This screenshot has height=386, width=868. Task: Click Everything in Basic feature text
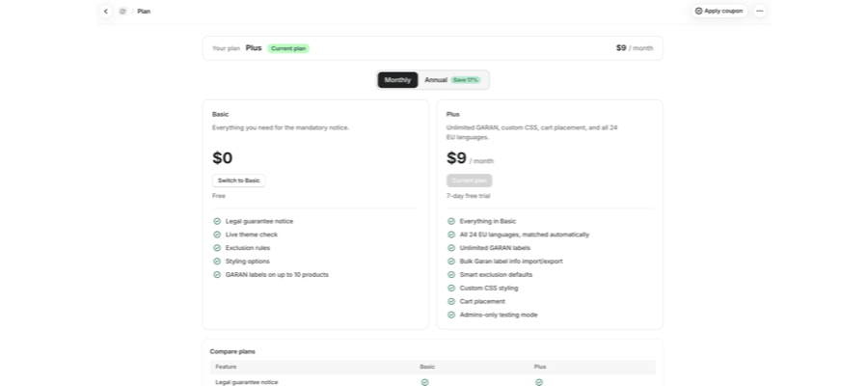coord(488,221)
